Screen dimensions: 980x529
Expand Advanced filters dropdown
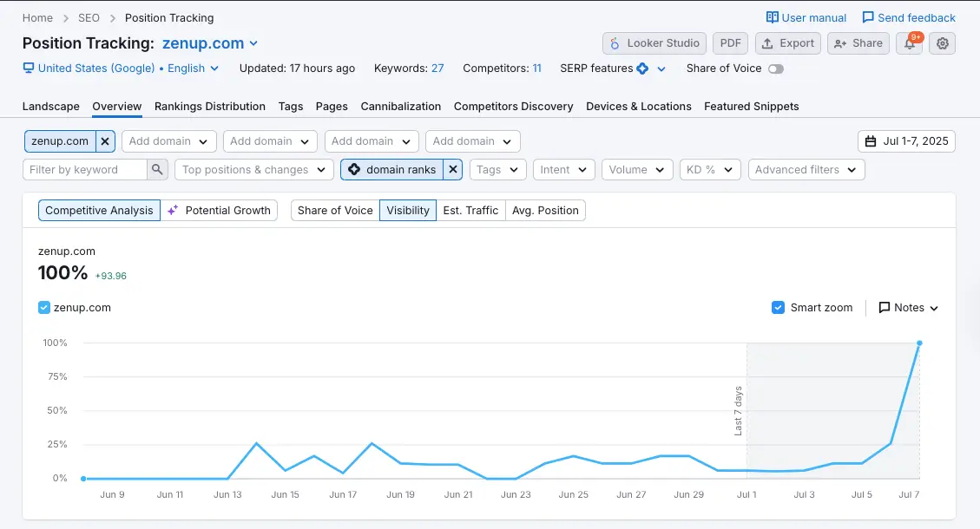tap(806, 169)
